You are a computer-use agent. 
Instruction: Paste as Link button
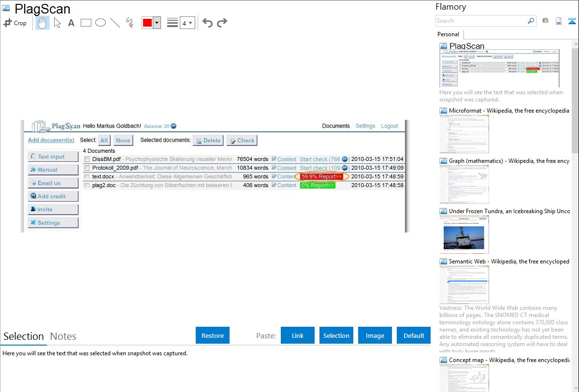298,335
